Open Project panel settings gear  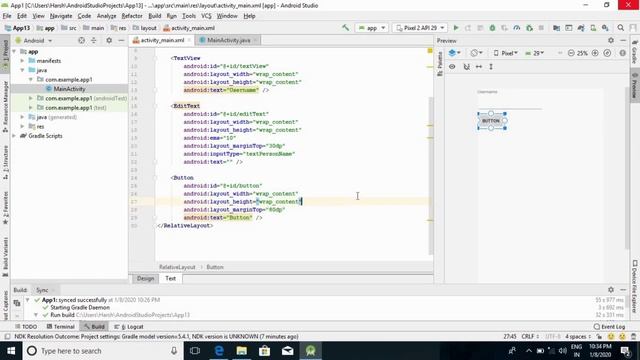point(109,40)
